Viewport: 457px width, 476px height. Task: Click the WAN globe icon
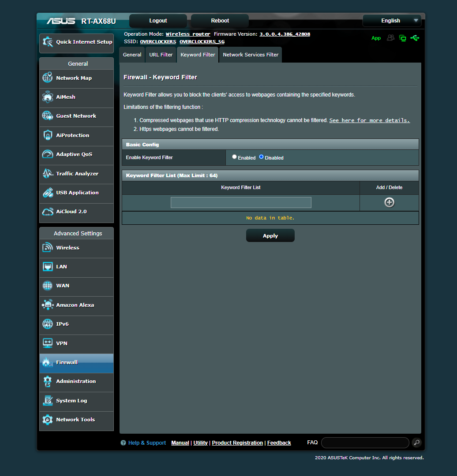[47, 286]
